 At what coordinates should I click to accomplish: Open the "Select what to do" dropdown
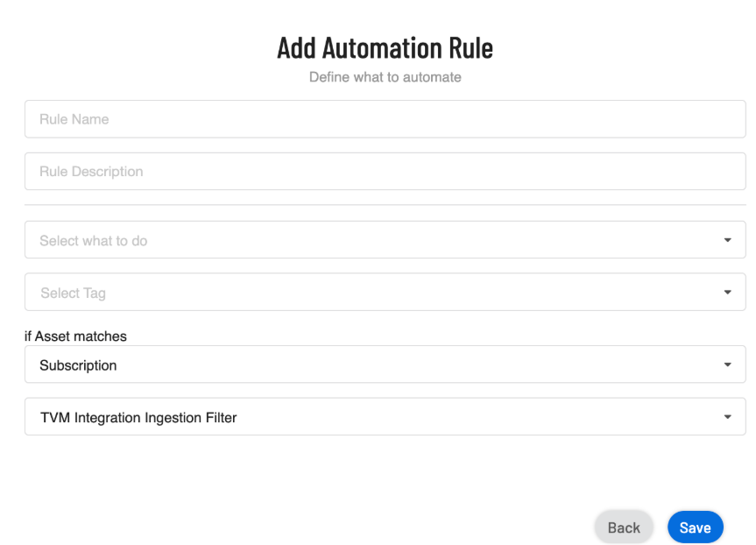coord(385,240)
